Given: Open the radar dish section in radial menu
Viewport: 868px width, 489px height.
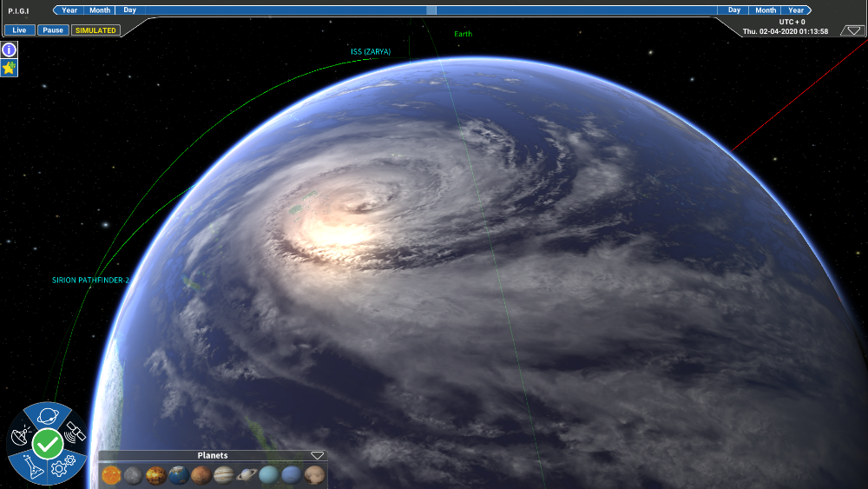Looking at the screenshot, I should tap(21, 431).
